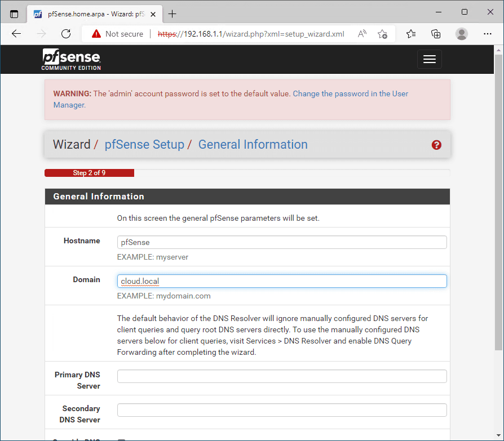
Task: Click the EXAMPLE: mydomain.com hint text
Action: click(x=164, y=296)
